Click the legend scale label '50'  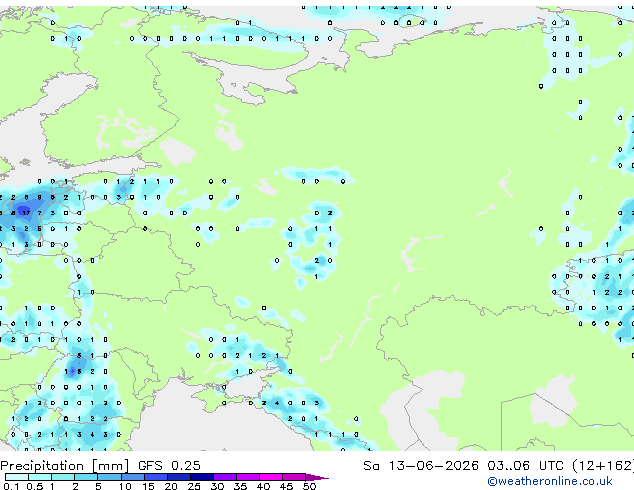pos(309,486)
